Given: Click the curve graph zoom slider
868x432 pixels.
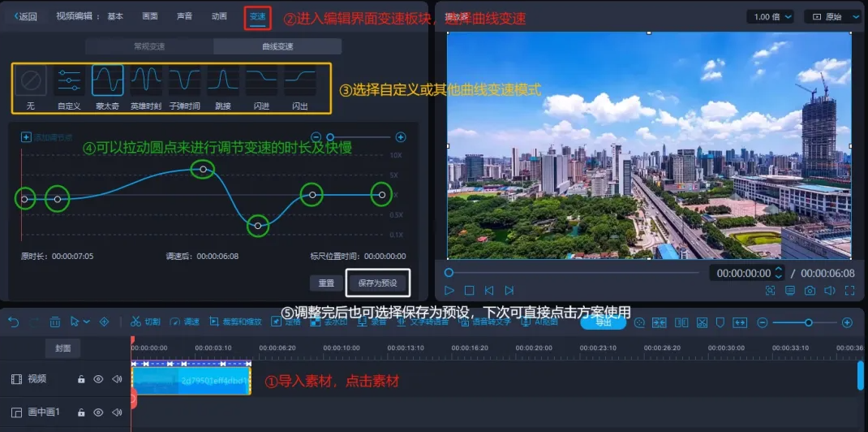Looking at the screenshot, I should (360, 136).
